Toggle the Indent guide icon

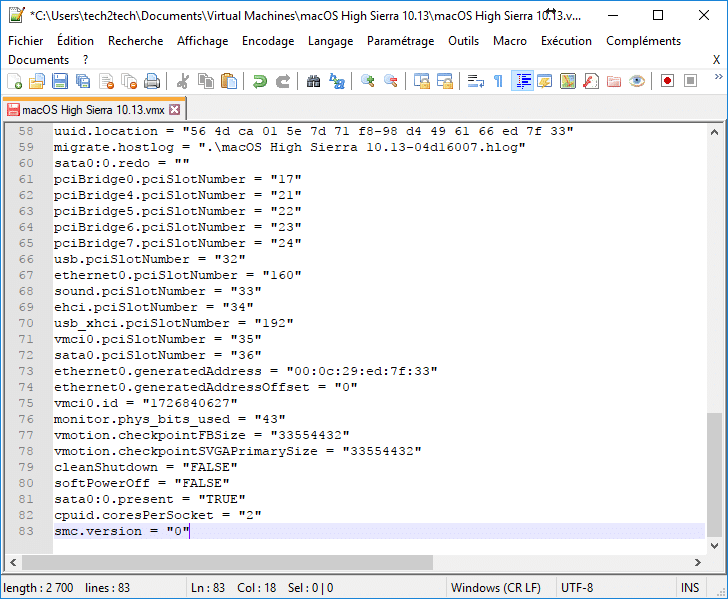pyautogui.click(x=522, y=81)
